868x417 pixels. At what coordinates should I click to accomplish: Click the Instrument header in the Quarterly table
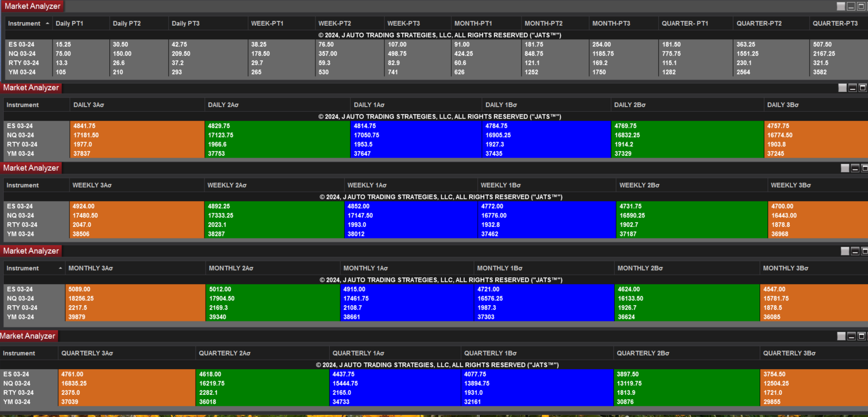click(29, 353)
